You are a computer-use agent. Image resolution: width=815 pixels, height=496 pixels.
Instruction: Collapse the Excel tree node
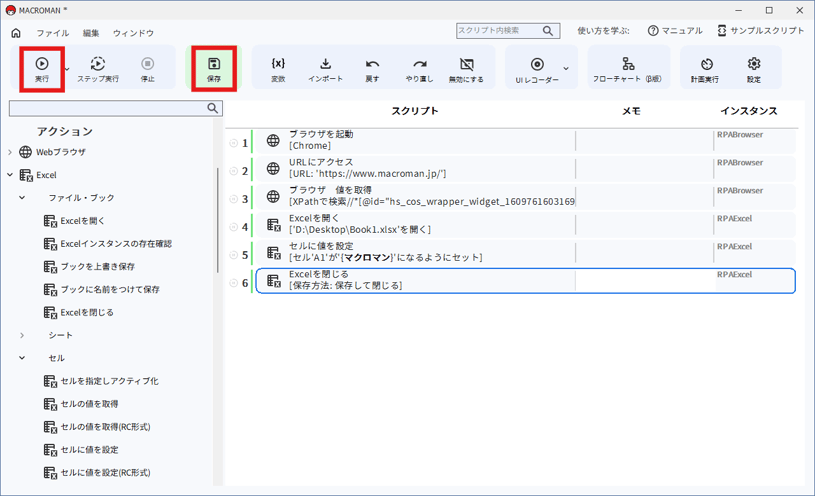point(10,175)
